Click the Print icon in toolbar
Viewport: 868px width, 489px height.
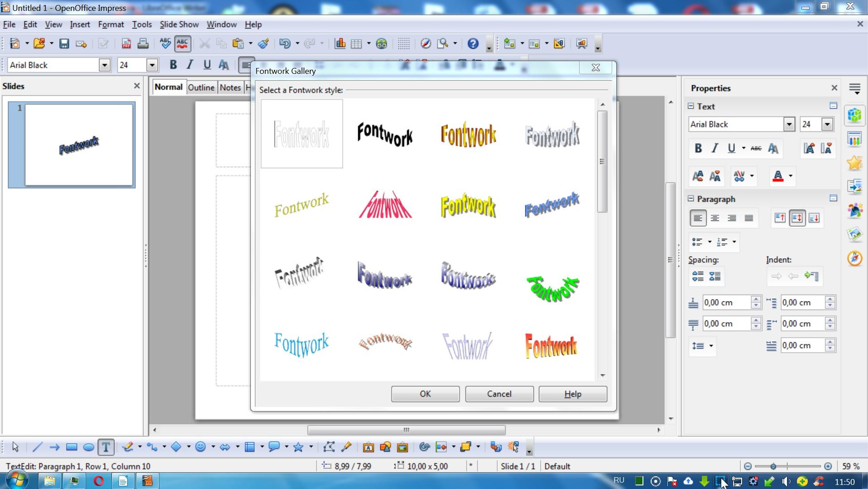143,44
